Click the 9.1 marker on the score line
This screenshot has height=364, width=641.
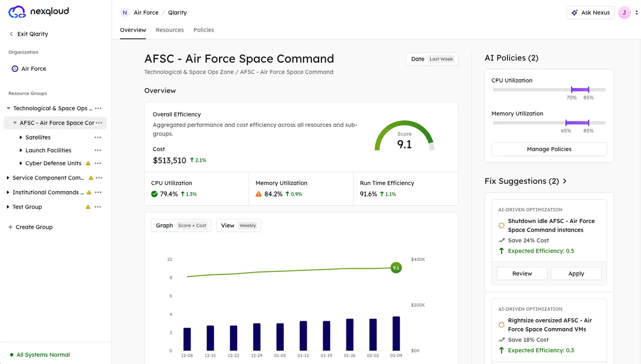click(x=396, y=268)
